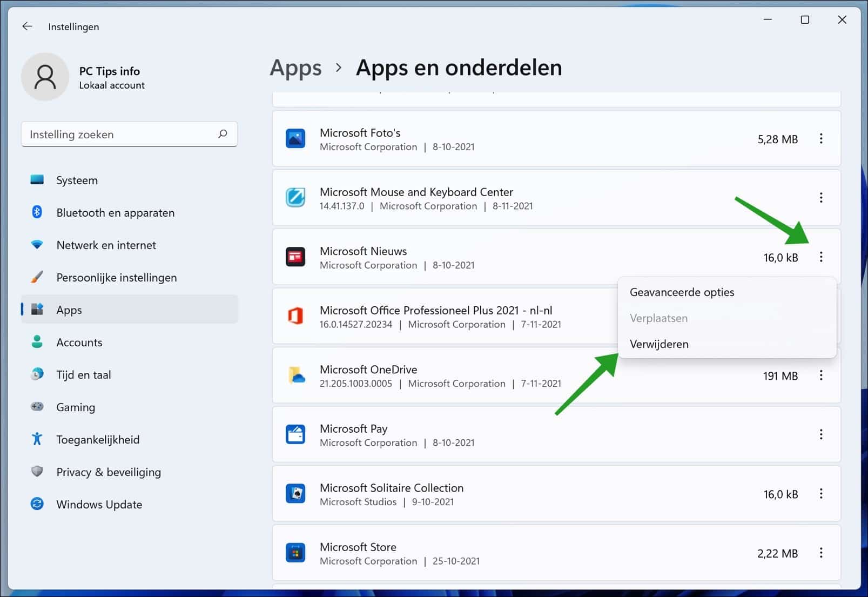Open three-dot menu for Microsoft Nieuws
The height and width of the screenshot is (597, 868).
(821, 257)
